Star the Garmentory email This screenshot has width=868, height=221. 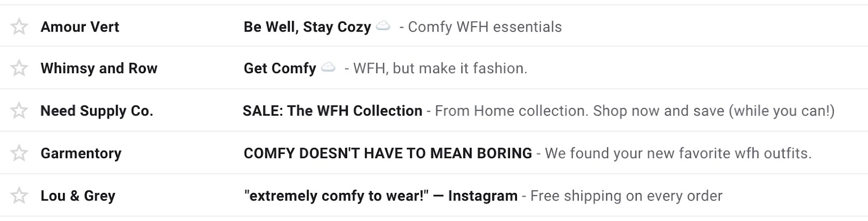point(19,153)
